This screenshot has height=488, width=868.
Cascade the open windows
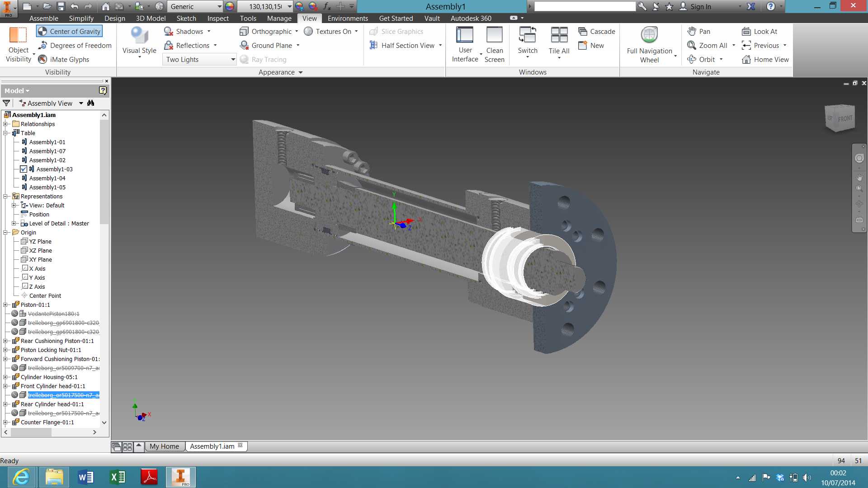(x=597, y=31)
